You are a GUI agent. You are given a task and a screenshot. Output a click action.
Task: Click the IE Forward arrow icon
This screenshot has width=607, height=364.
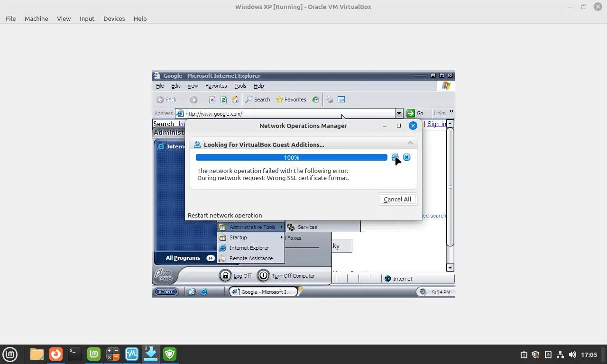(x=193, y=100)
